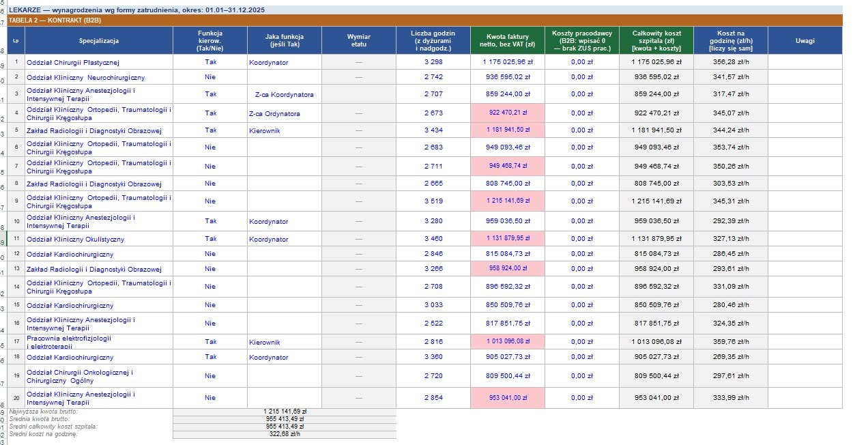868x445 pixels.
Task: Click pink invoice cell 1 013 096,08 zł
Action: pyautogui.click(x=508, y=342)
